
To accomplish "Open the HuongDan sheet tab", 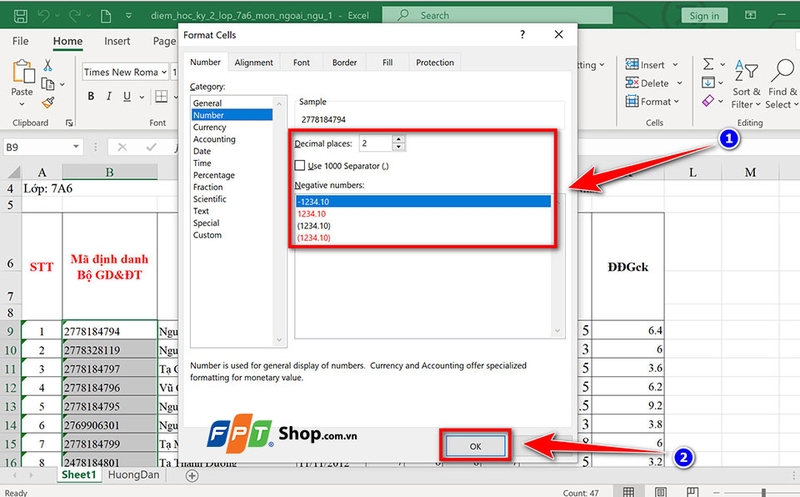I will tap(134, 475).
